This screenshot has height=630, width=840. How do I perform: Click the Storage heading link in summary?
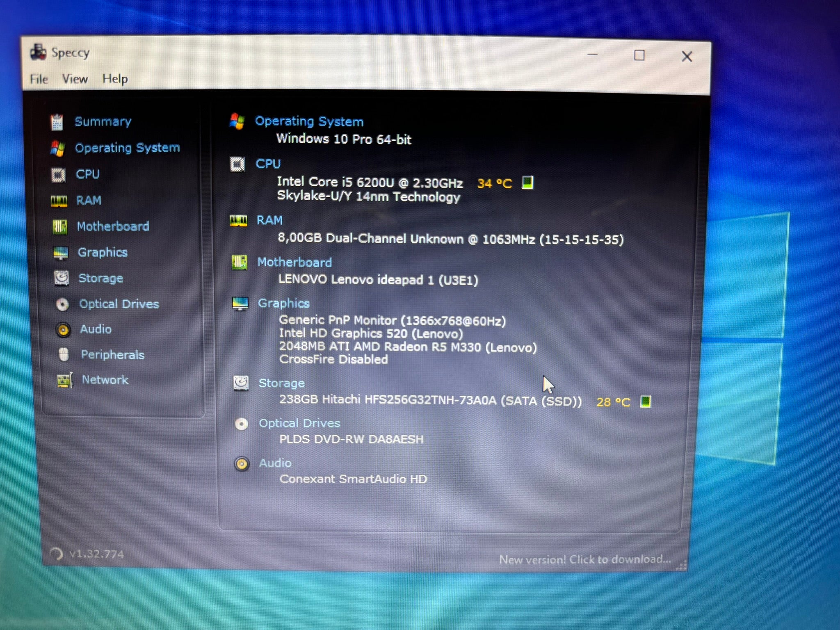[x=282, y=383]
